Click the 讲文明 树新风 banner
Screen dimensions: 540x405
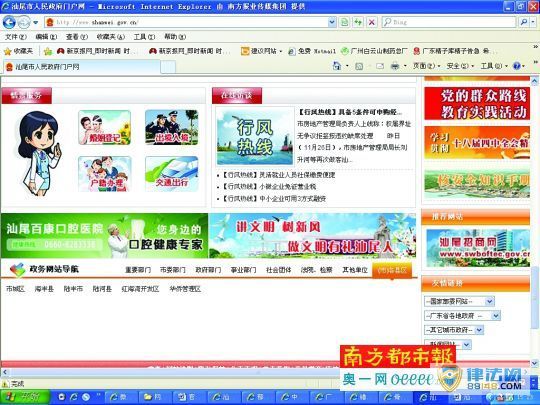tap(312, 236)
